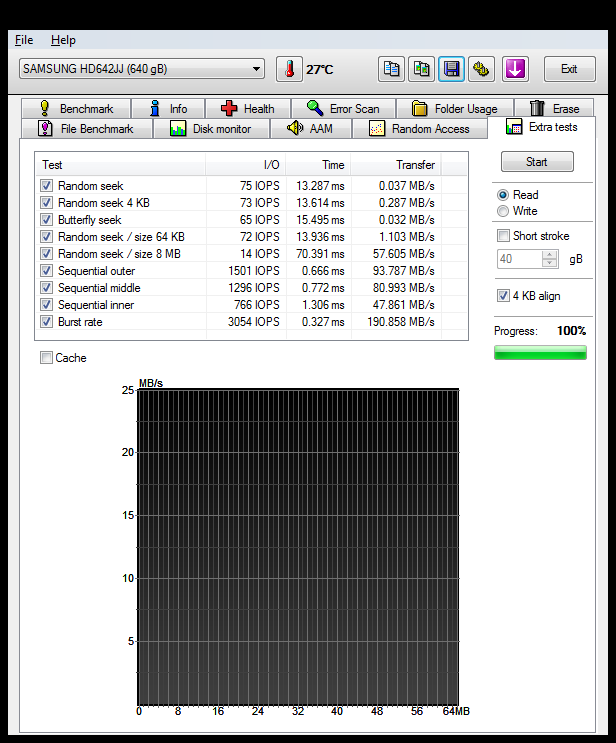Switch to the Disk monitor tab

[210, 128]
